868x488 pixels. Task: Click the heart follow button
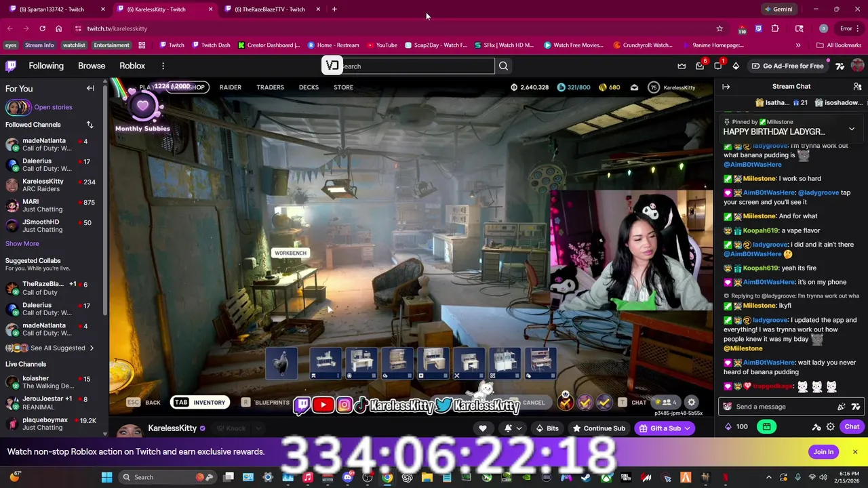click(x=482, y=428)
